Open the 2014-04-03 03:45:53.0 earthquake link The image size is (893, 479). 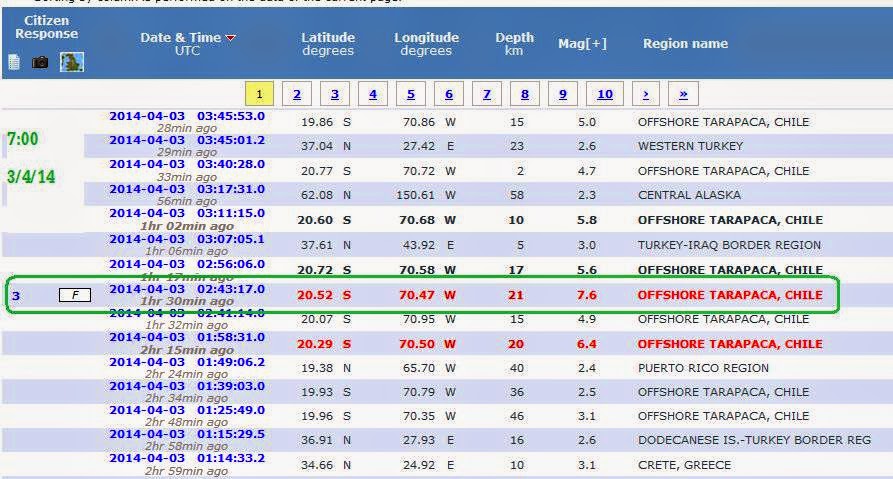click(187, 116)
